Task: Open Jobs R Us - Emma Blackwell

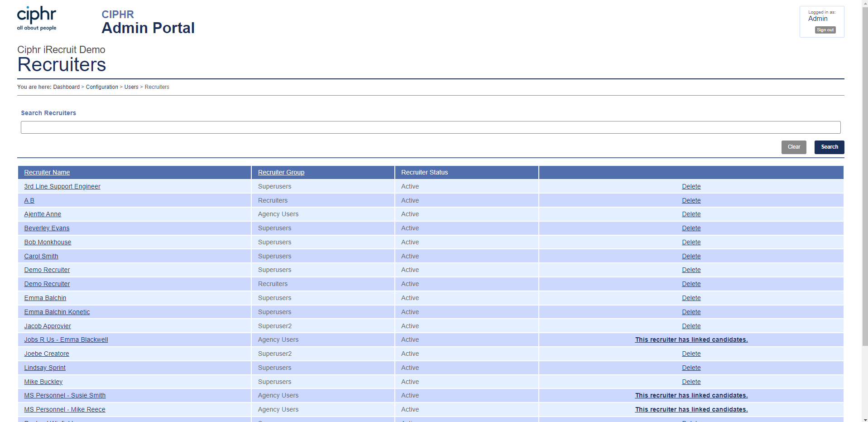Action: (x=66, y=340)
